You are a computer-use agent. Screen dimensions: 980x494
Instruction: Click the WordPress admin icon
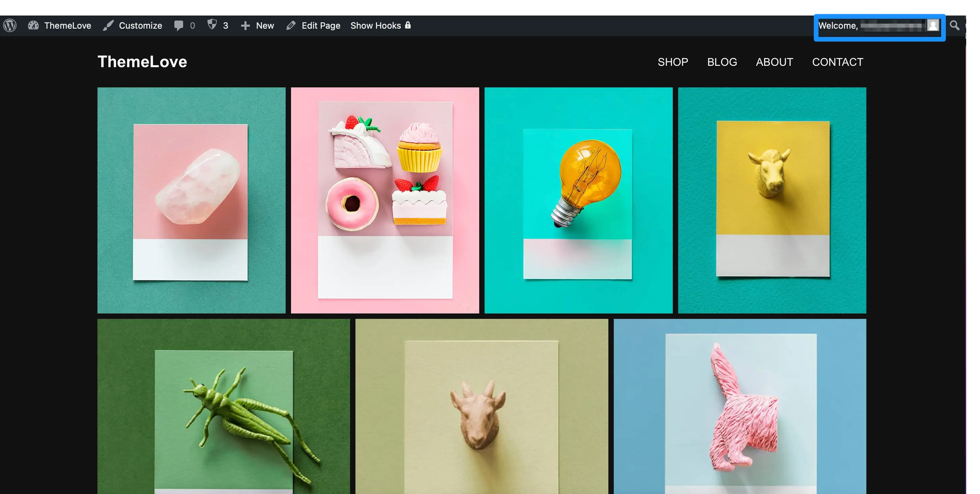click(x=10, y=25)
